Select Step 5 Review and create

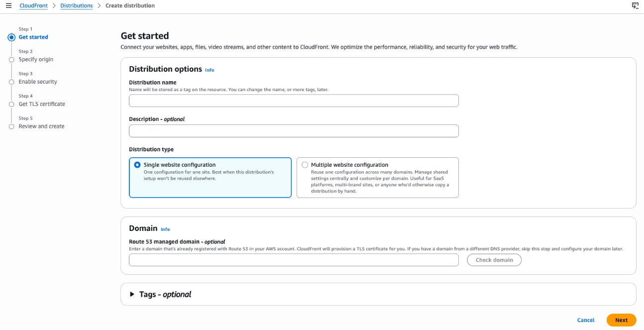point(41,126)
